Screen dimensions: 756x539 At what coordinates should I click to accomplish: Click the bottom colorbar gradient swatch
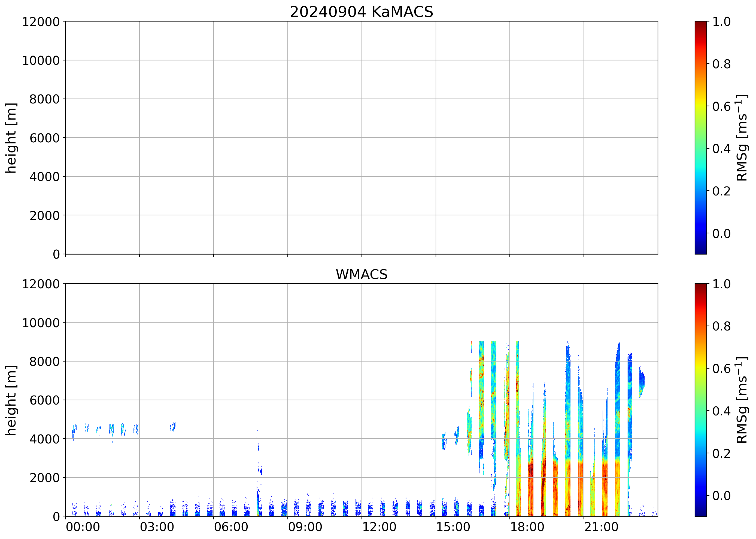700,400
